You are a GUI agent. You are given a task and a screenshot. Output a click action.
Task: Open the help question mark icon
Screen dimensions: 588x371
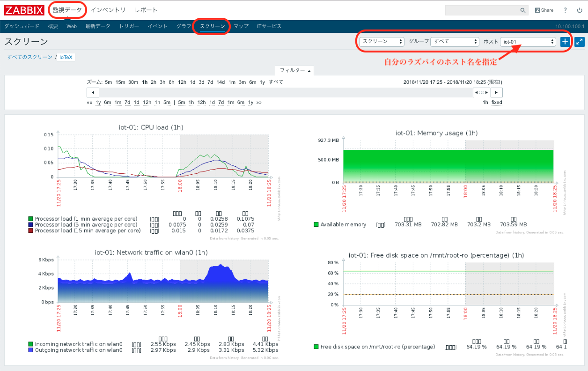pos(565,10)
